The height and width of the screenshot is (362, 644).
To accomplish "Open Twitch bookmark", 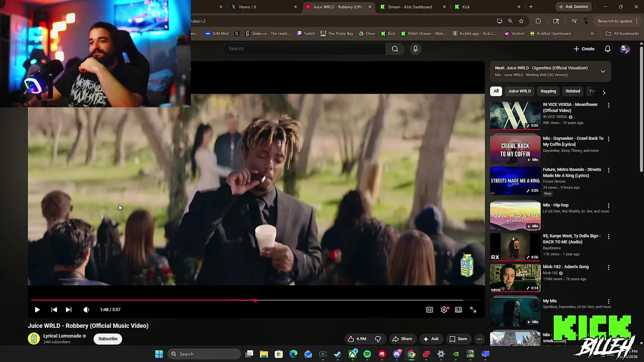I will (x=306, y=34).
